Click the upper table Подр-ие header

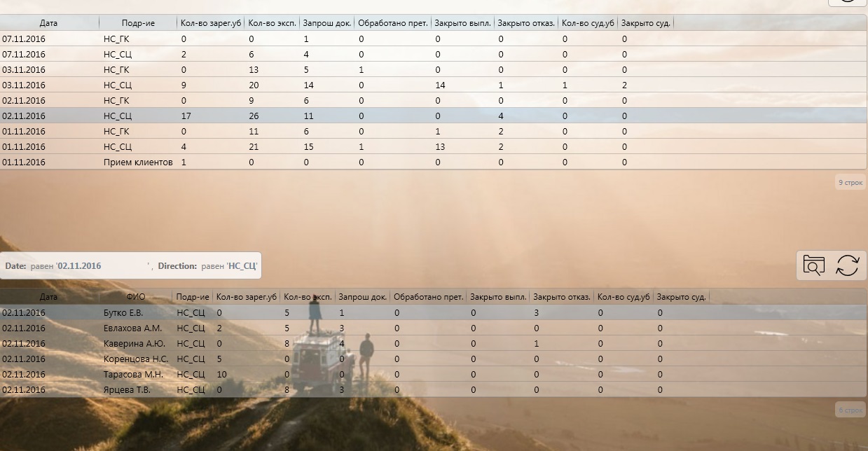coord(138,23)
